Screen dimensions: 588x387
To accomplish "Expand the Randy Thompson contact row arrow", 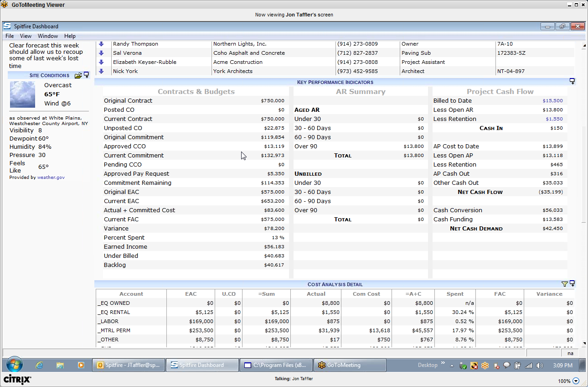I will point(101,44).
